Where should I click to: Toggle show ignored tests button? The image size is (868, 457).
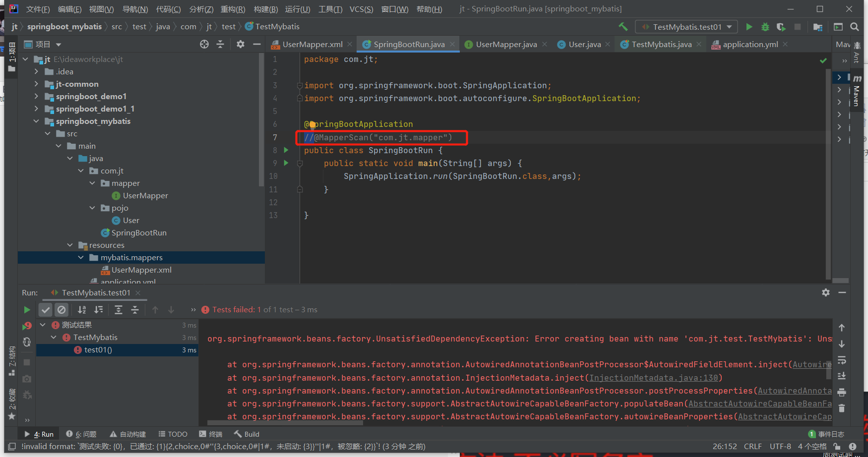pos(62,310)
